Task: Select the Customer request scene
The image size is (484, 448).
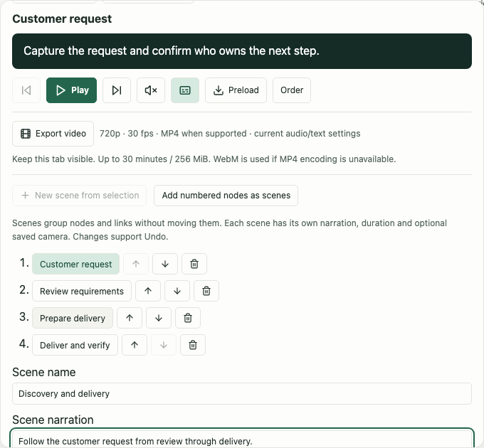Action: pos(75,264)
